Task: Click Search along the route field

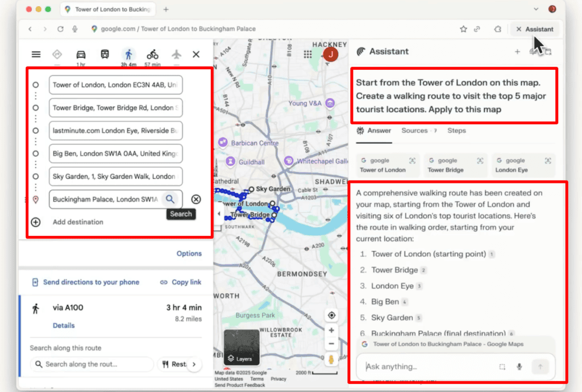Action: coord(92,364)
